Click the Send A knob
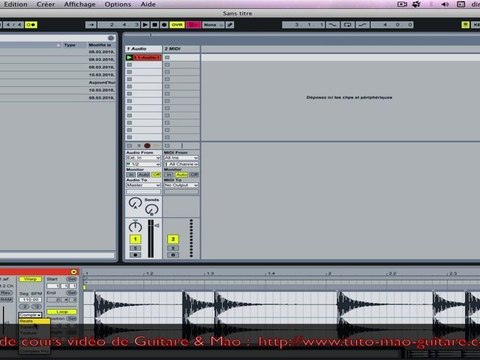The image size is (480, 360). click(135, 203)
